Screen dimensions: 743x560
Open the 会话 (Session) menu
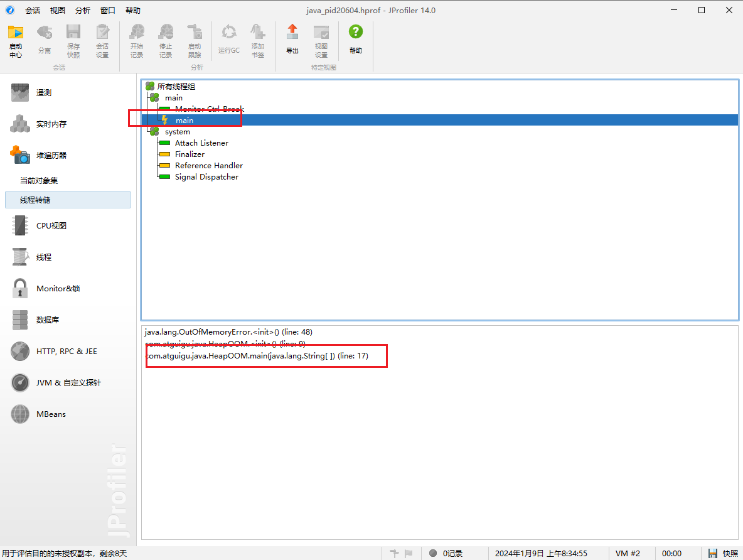(x=33, y=11)
